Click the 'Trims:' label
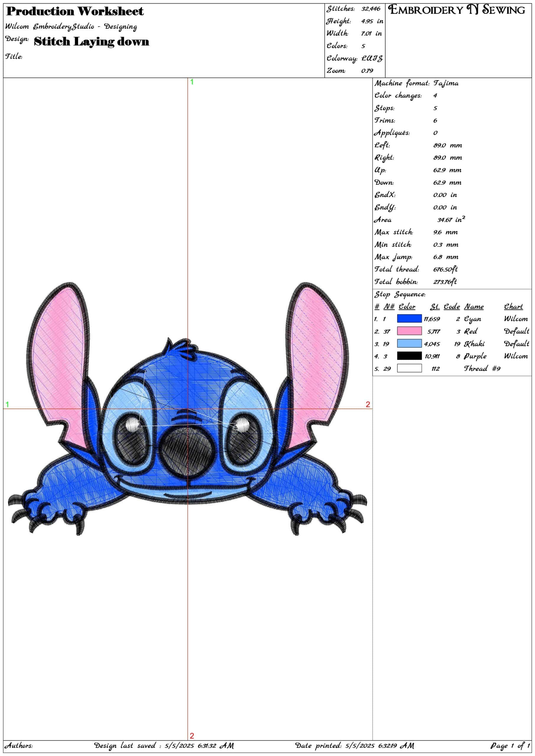The image size is (535, 756). tap(385, 120)
